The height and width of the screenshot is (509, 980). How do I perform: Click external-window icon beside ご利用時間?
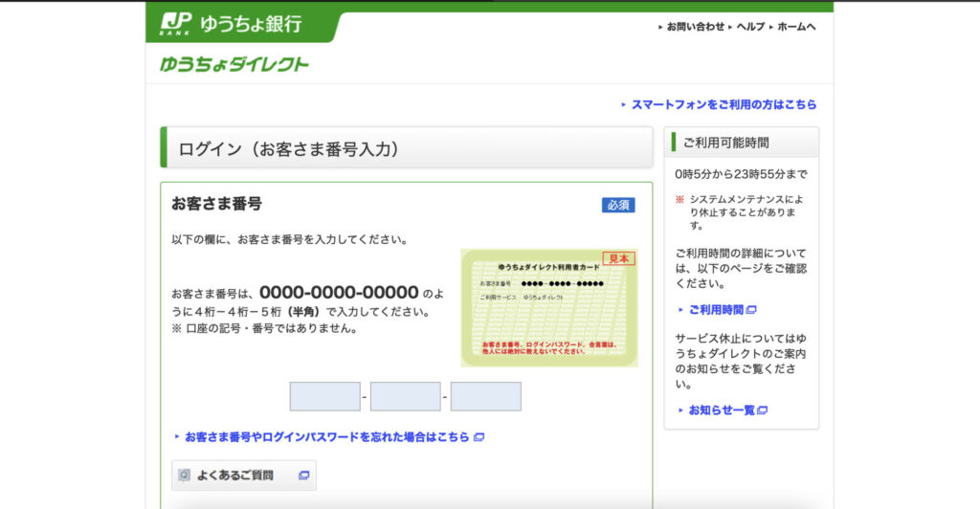pyautogui.click(x=751, y=310)
